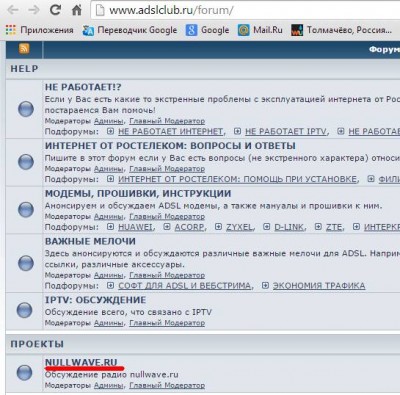The height and width of the screenshot is (395, 400).
Task: Click subforum icon before ИНТЕРНЕТ ОТ РОСТЕЛЕКОМ: ПОМОЩЬ
Action: pyautogui.click(x=110, y=179)
